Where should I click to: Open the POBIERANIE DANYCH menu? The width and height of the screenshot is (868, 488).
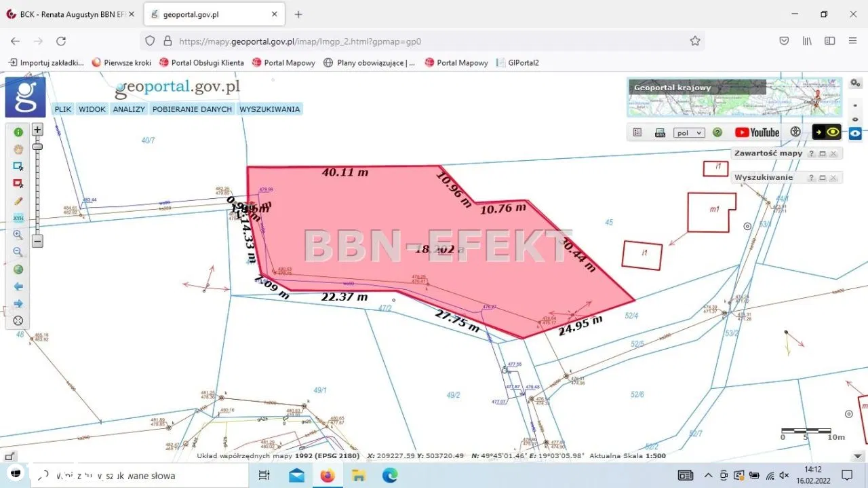pyautogui.click(x=192, y=109)
